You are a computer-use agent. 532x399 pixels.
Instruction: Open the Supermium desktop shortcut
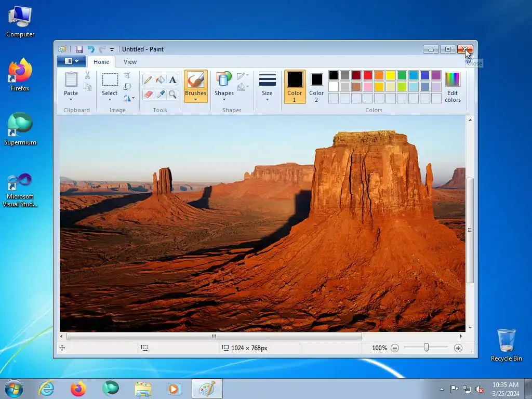(x=20, y=129)
